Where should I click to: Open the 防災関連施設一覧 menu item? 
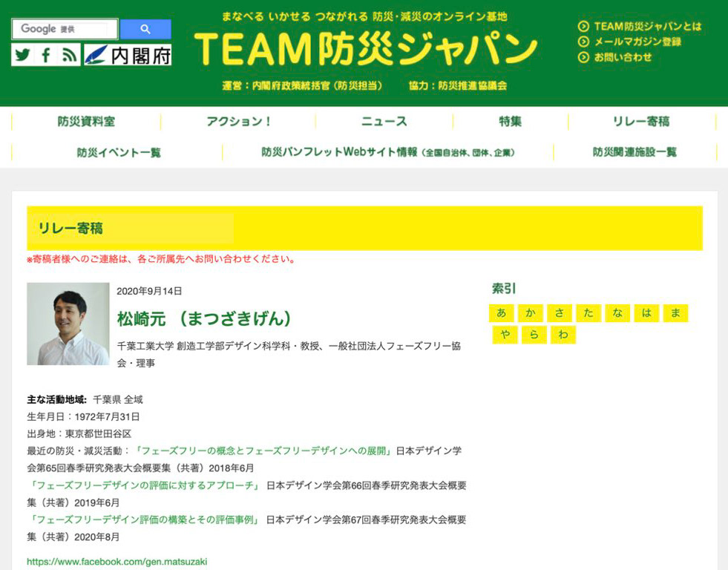[x=634, y=152]
